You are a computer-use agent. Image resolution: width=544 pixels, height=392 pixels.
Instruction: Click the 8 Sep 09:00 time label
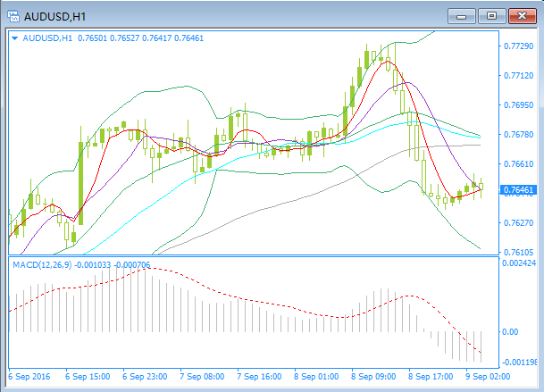374,377
